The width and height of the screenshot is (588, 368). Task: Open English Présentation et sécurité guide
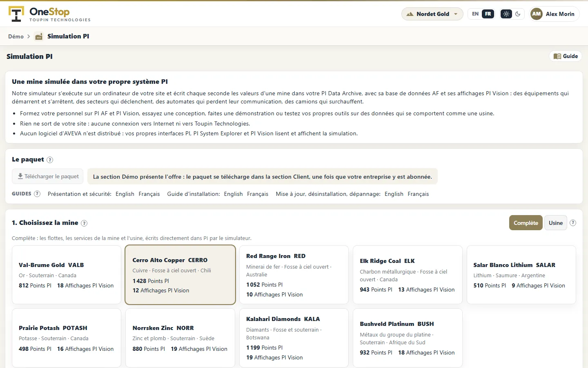[125, 194]
